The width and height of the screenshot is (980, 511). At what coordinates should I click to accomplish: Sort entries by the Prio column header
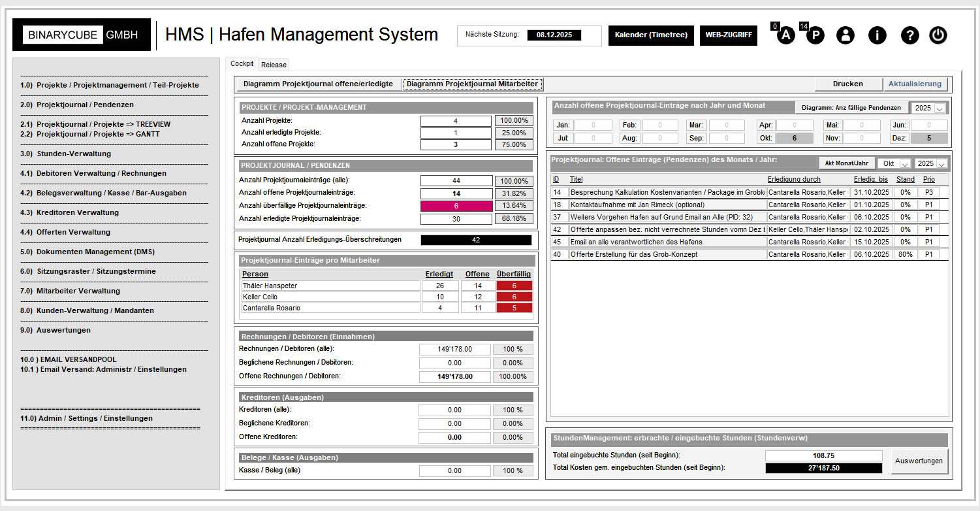928,179
